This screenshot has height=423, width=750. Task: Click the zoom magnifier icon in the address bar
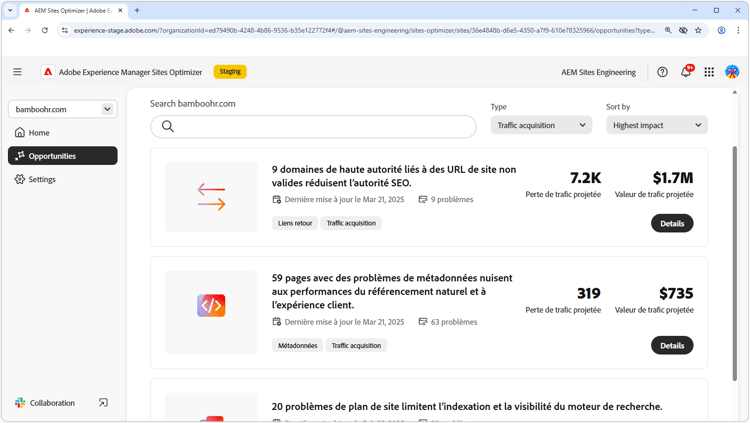[x=668, y=30]
